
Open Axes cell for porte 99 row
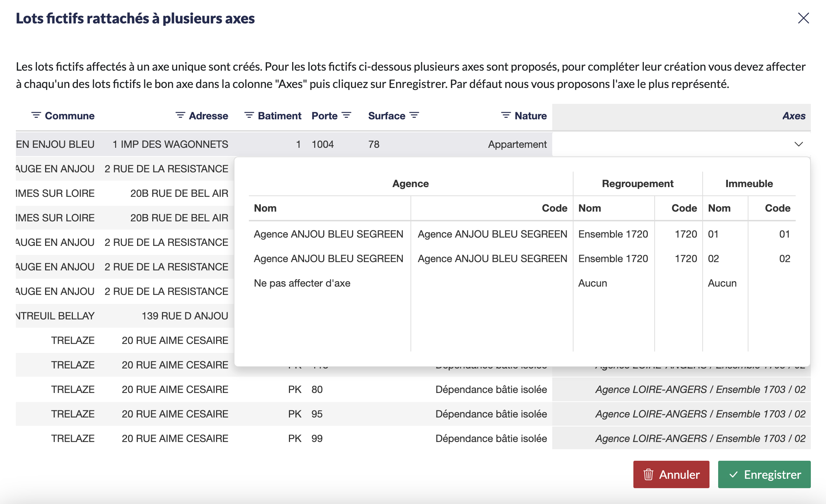700,439
